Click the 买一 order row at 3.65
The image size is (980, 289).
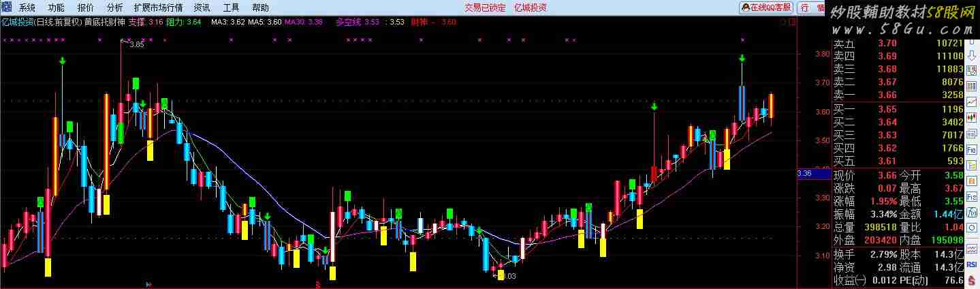point(898,109)
